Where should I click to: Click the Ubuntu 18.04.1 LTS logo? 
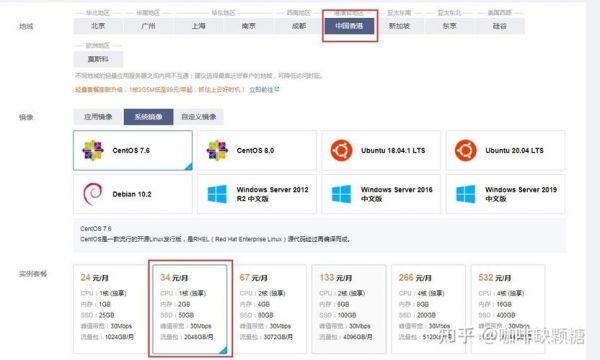pyautogui.click(x=341, y=150)
